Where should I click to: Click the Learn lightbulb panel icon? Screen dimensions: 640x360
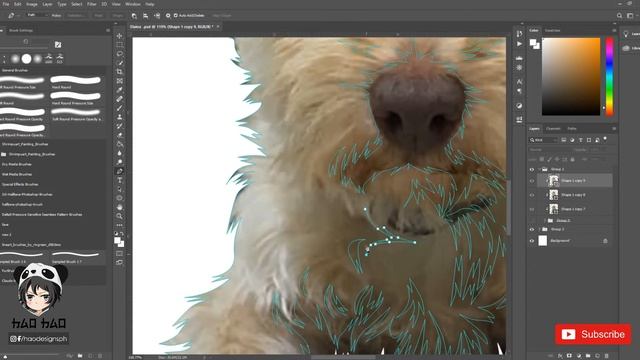click(x=626, y=34)
